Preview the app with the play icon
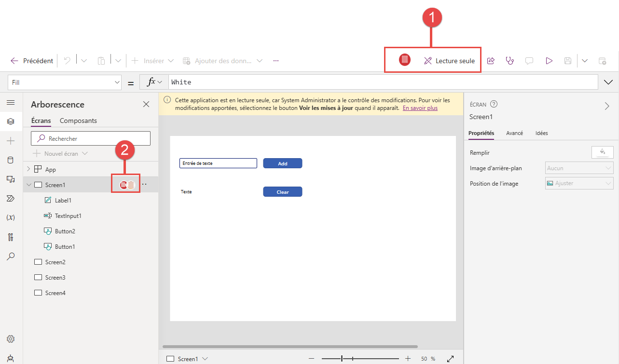The height and width of the screenshot is (364, 619). coord(549,61)
